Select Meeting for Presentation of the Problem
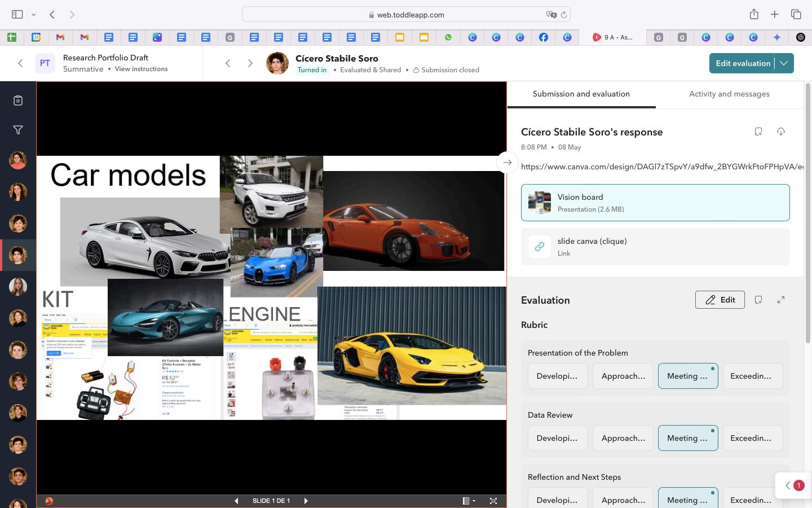This screenshot has height=508, width=812. pyautogui.click(x=688, y=376)
